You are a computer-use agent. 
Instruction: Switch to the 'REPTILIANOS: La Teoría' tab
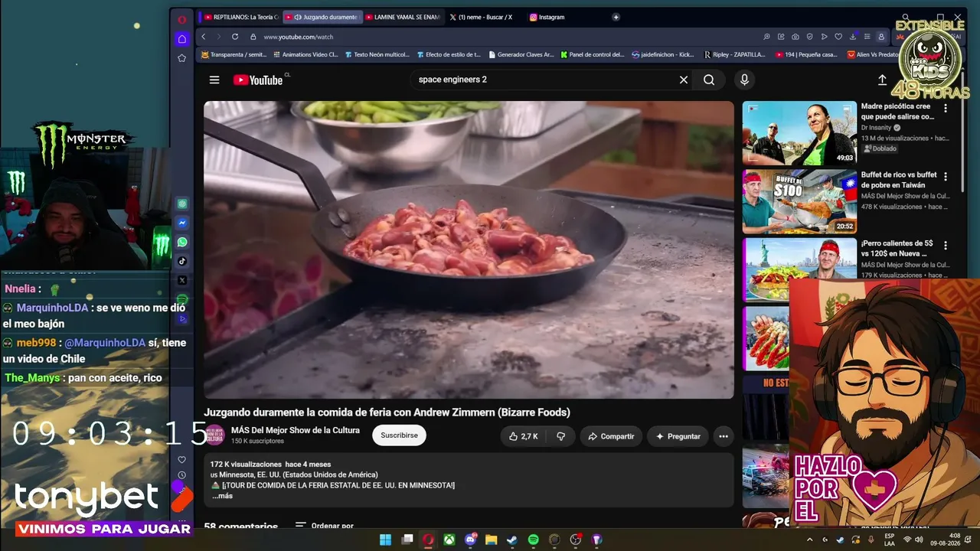(x=240, y=17)
